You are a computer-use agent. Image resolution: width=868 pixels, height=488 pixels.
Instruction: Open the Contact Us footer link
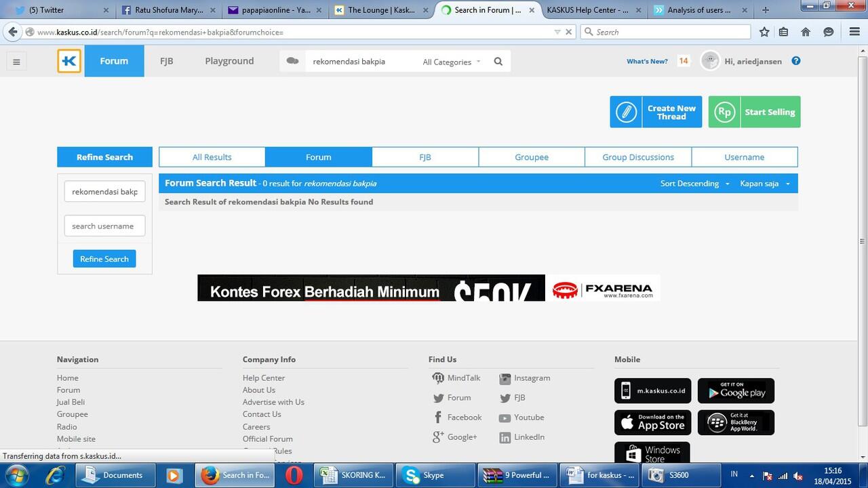[262, 415]
